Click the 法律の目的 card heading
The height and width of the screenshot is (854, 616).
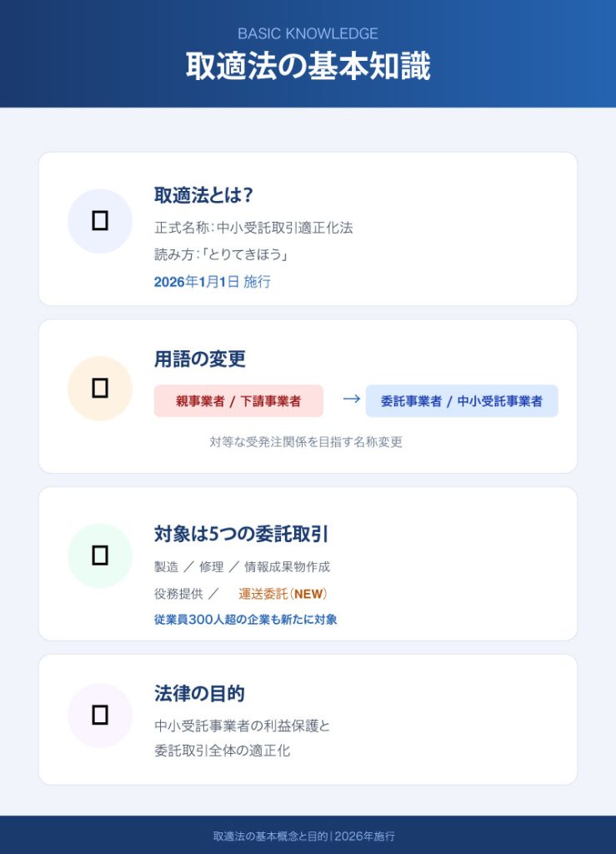[199, 693]
